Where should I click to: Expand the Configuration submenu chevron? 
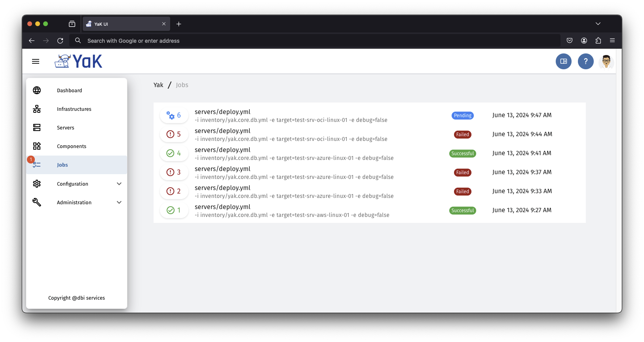click(x=119, y=184)
